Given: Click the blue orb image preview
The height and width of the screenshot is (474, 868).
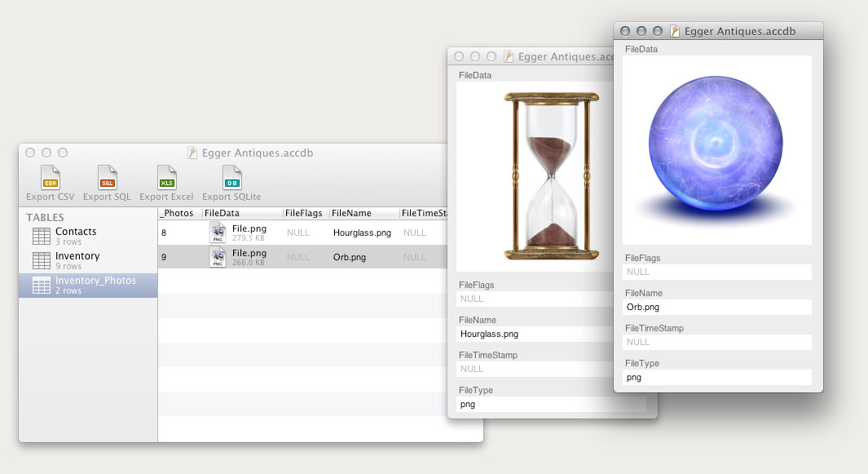Looking at the screenshot, I should [x=716, y=150].
